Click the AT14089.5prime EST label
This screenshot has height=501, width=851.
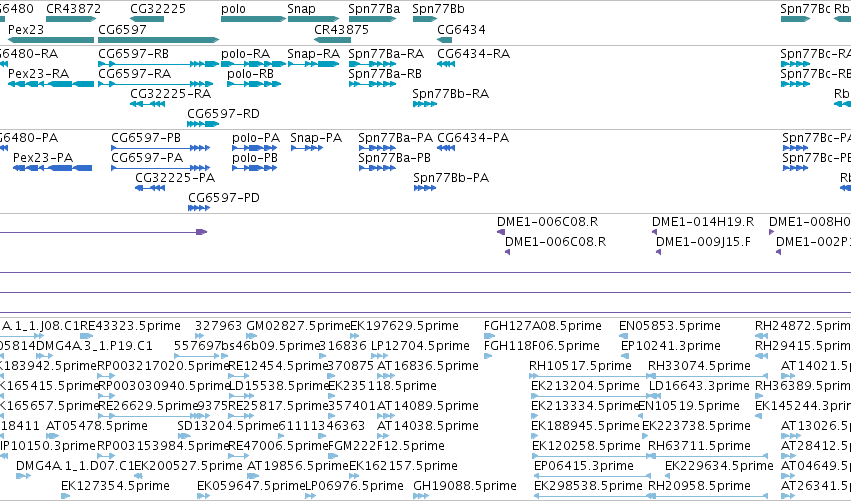pos(428,406)
